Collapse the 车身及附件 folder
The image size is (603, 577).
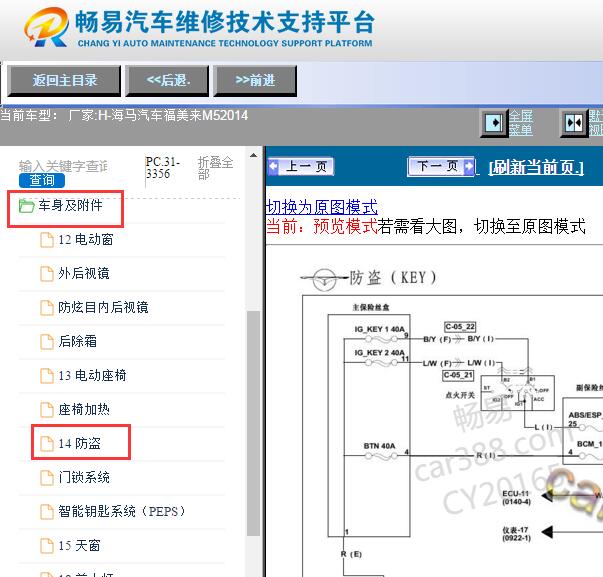click(70, 205)
